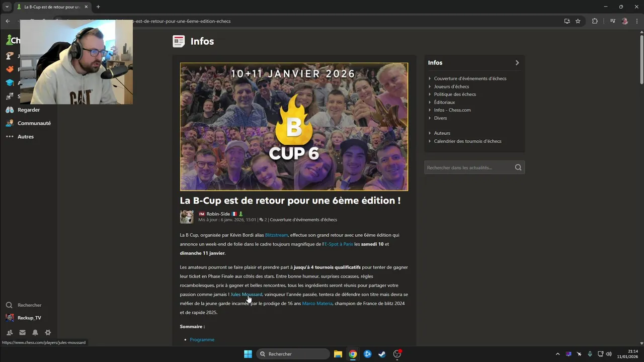644x362 pixels.
Task: Click the Robin-Side author avatar
Action: coord(187,217)
